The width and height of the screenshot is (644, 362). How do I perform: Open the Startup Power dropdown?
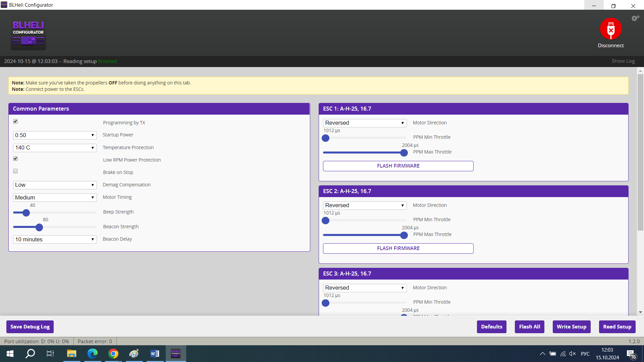55,135
